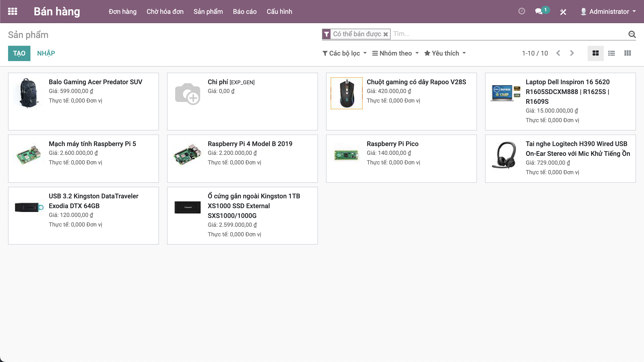Click the TẠO create button
Image resolution: width=644 pixels, height=362 pixels.
click(x=19, y=53)
